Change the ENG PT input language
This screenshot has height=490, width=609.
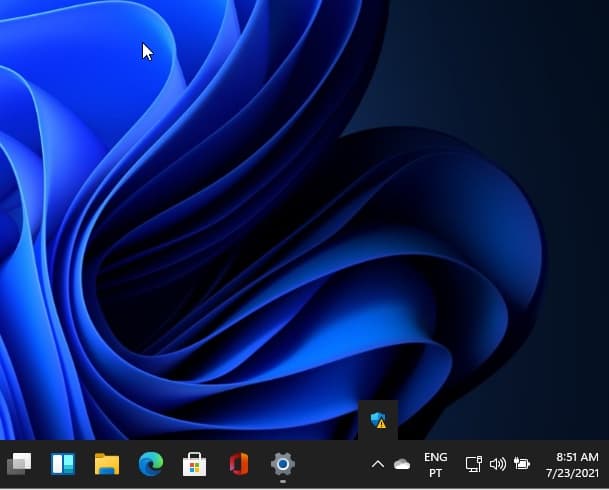point(436,465)
